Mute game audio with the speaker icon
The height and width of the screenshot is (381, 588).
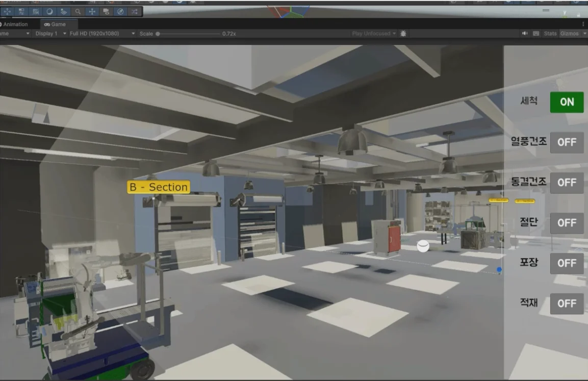tap(525, 34)
